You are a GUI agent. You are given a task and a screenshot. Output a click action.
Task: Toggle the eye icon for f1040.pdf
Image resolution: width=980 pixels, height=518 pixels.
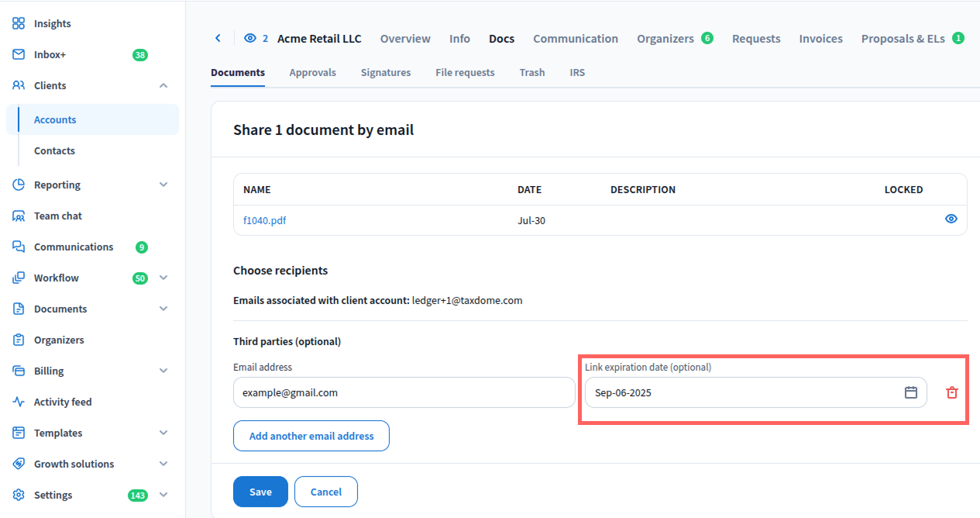(x=951, y=219)
